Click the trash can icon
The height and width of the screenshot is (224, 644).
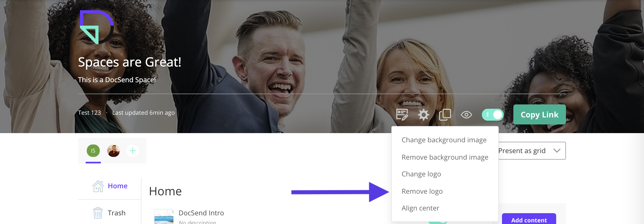click(98, 213)
